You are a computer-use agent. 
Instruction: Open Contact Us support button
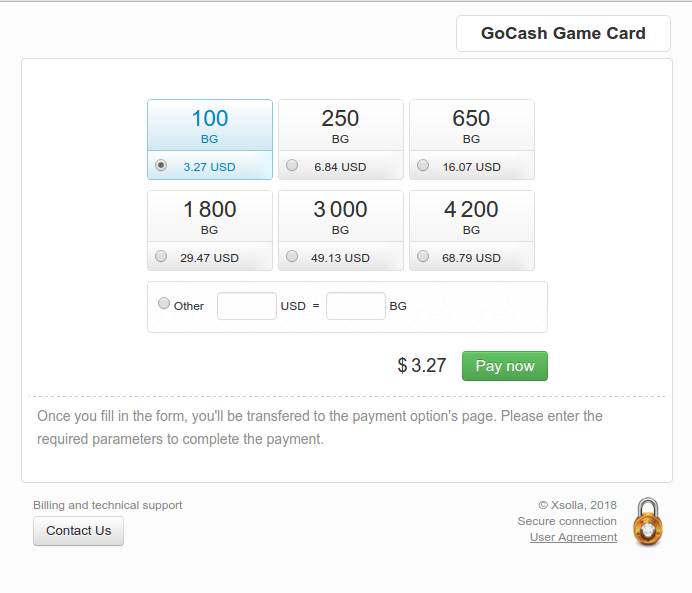(x=79, y=531)
